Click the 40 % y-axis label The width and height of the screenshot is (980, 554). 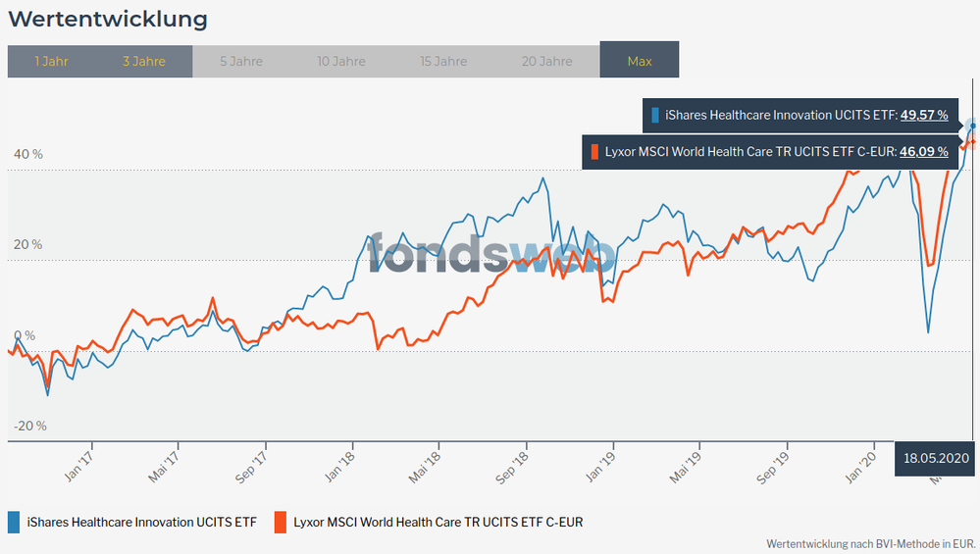(28, 154)
